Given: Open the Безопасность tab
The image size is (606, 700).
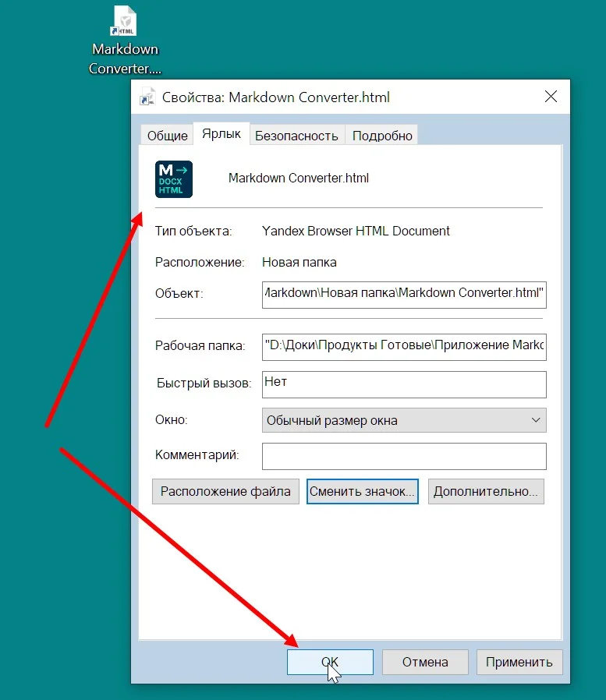Looking at the screenshot, I should click(296, 136).
